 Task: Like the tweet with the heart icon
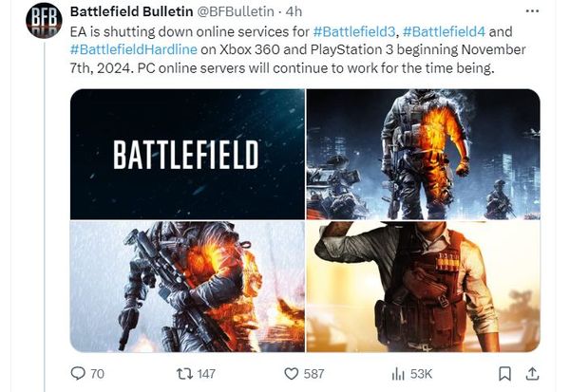coord(291,374)
